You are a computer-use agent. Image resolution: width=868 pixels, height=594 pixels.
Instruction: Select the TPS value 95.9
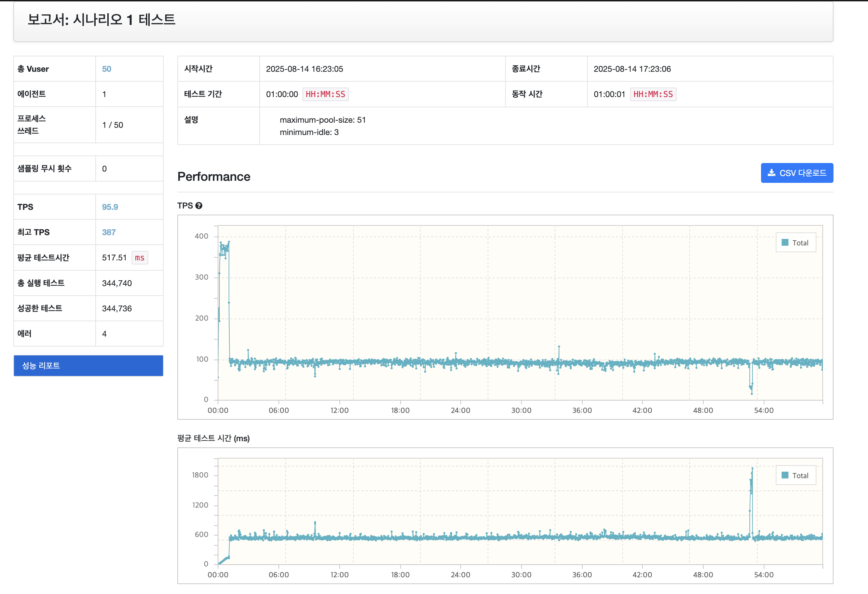(x=110, y=207)
